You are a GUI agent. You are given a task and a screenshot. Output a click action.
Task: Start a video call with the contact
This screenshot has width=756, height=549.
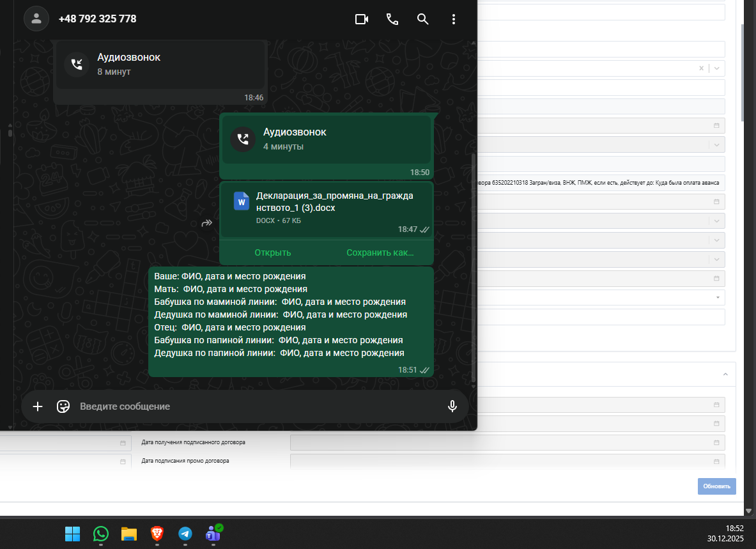pyautogui.click(x=362, y=19)
